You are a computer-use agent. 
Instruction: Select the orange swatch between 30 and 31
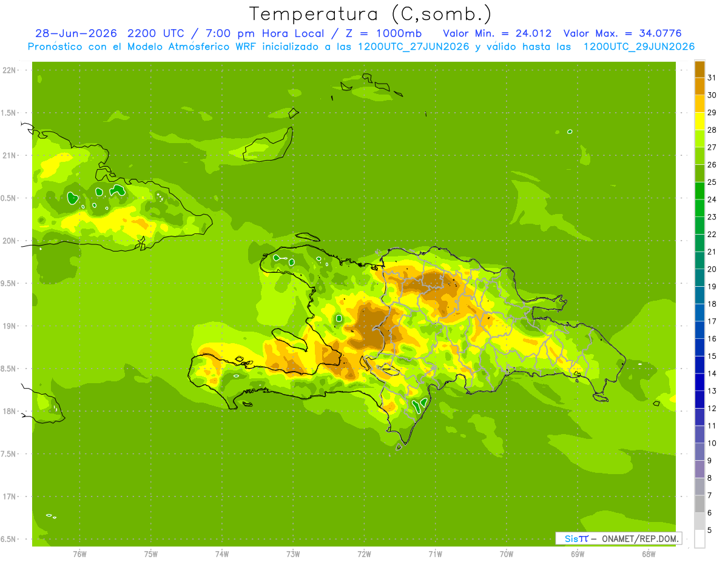[699, 86]
